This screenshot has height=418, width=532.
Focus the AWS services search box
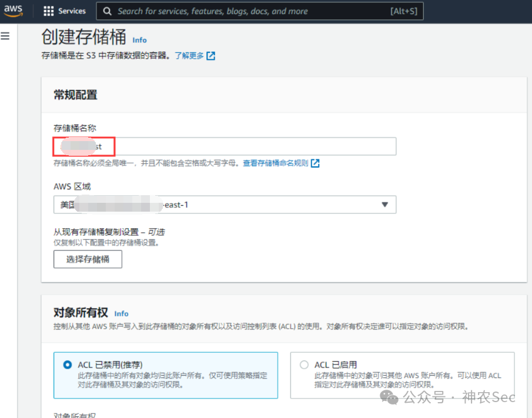(260, 11)
